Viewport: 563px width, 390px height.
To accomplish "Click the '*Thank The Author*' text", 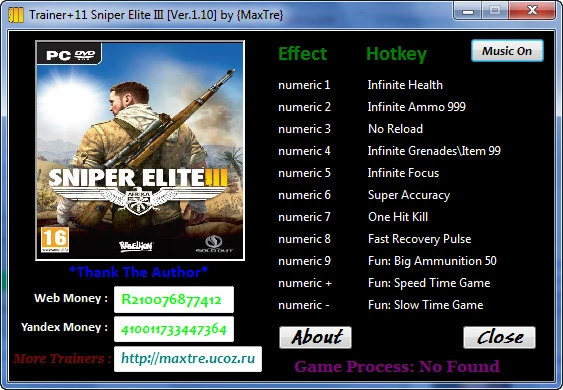I will 138,272.
